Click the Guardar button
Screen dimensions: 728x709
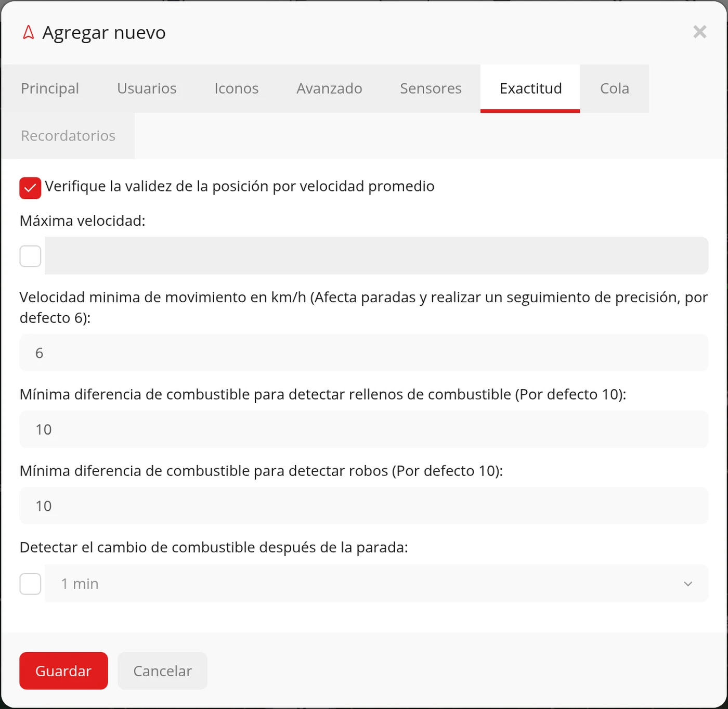63,671
